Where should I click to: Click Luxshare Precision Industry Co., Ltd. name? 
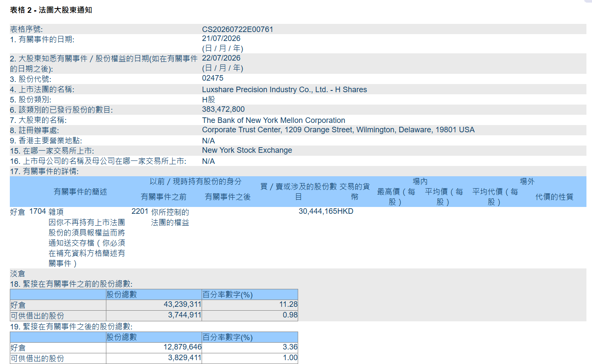(x=284, y=90)
